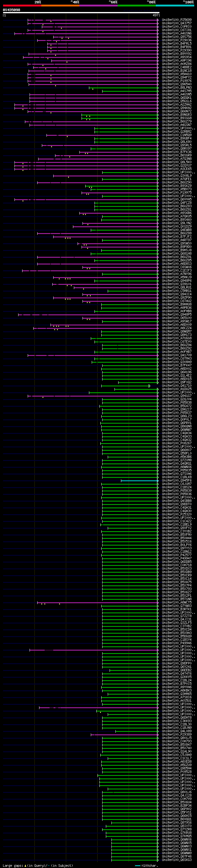This screenshot has width=197, height=868.
Task: Select hit label UniRef100_A9S9S4
Action: [176, 57]
